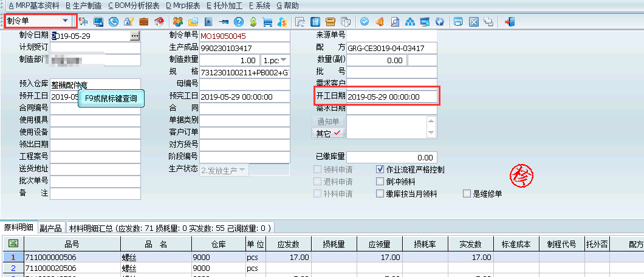Toggle 作业流程严格控制 checkbox
Image resolution: width=644 pixels, height=277 pixels.
(380, 169)
